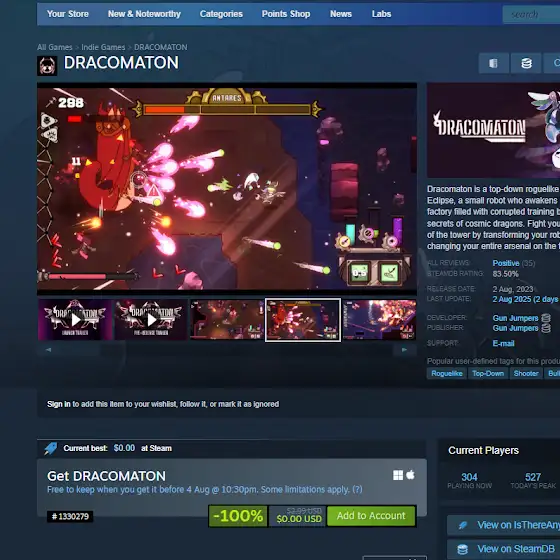The image size is (560, 560).
Task: Click the SteamDB icon next to the publisher Gun Jumpers
Action: coord(546,328)
